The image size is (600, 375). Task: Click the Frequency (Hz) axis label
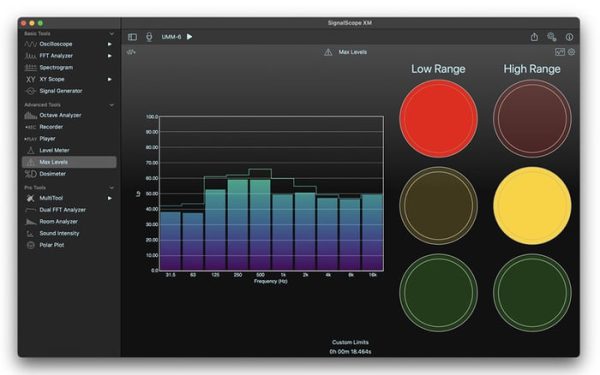click(271, 281)
